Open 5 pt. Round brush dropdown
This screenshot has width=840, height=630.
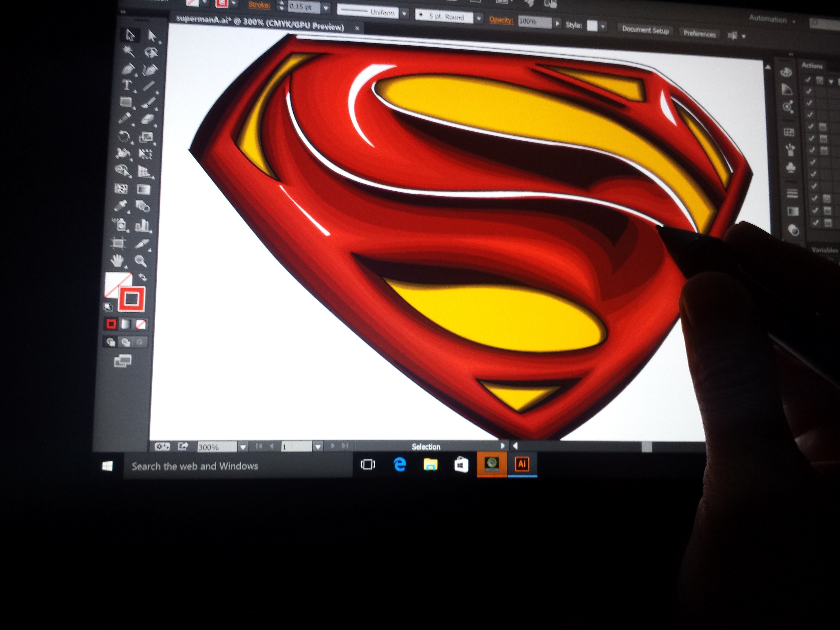(479, 18)
